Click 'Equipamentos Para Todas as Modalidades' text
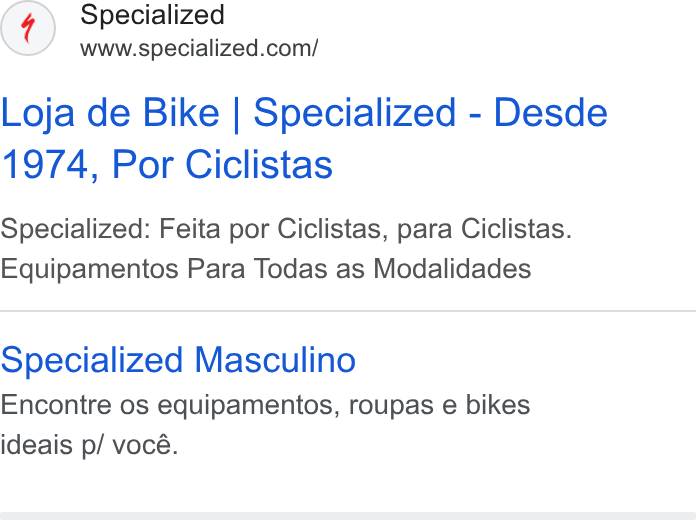 point(266,269)
